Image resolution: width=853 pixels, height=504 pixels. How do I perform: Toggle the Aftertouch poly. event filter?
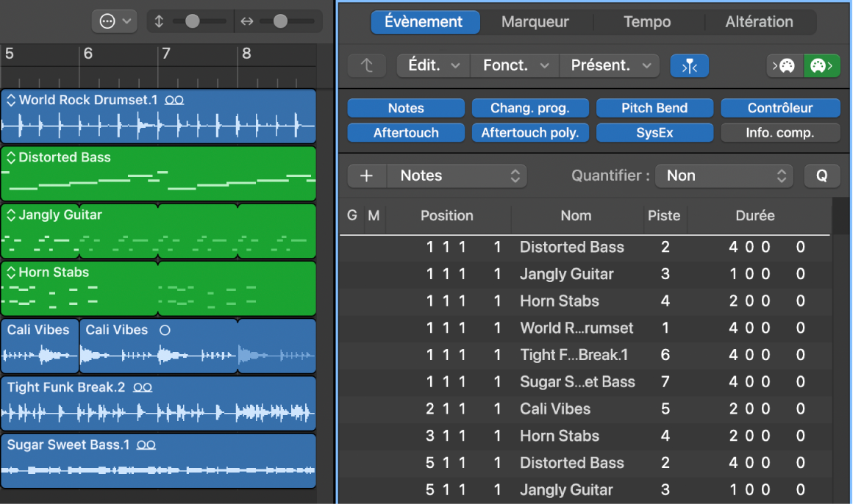coord(530,133)
